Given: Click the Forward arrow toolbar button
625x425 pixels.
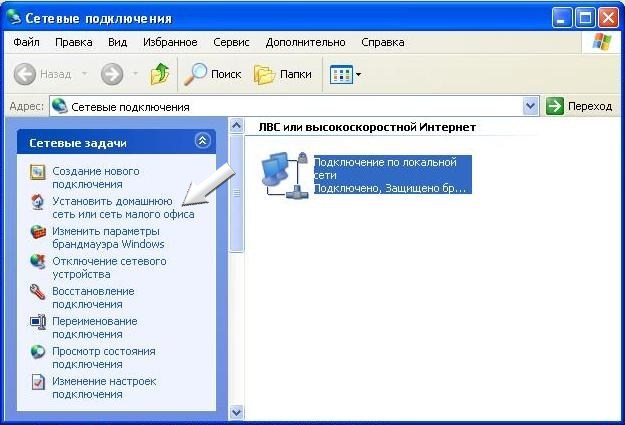Looking at the screenshot, I should click(112, 74).
